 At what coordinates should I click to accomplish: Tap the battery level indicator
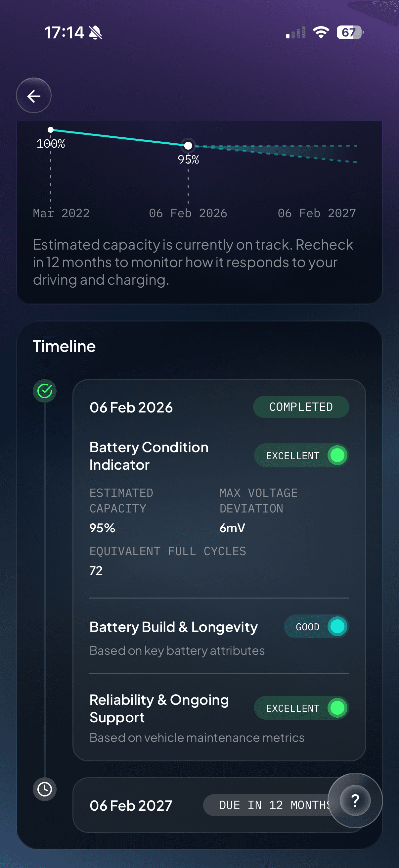pos(349,32)
